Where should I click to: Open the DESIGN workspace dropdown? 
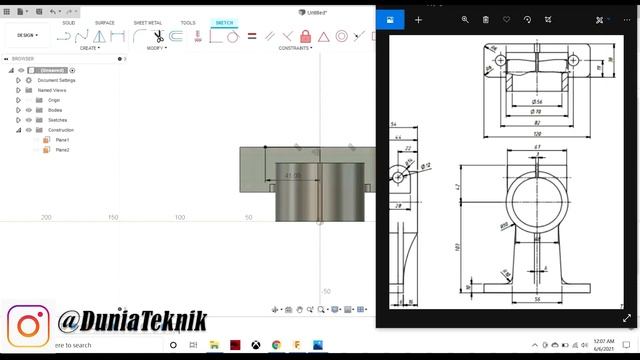point(27,36)
